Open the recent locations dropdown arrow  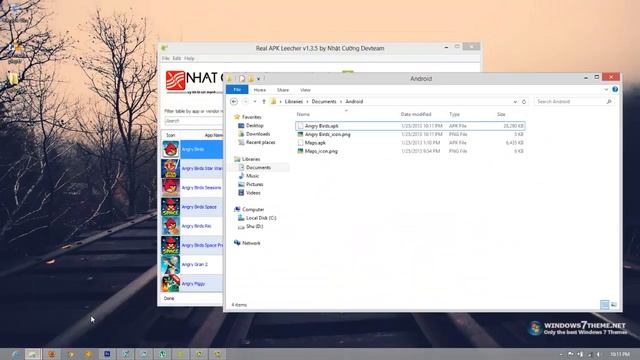point(255,102)
